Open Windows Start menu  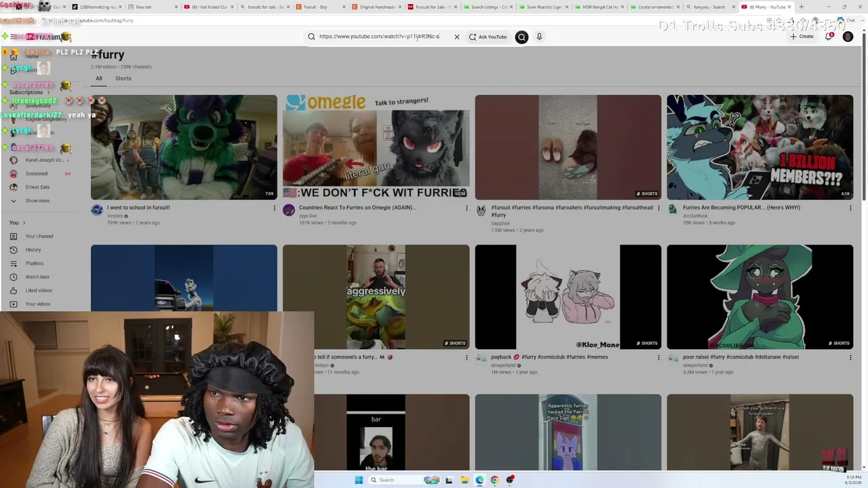359,480
